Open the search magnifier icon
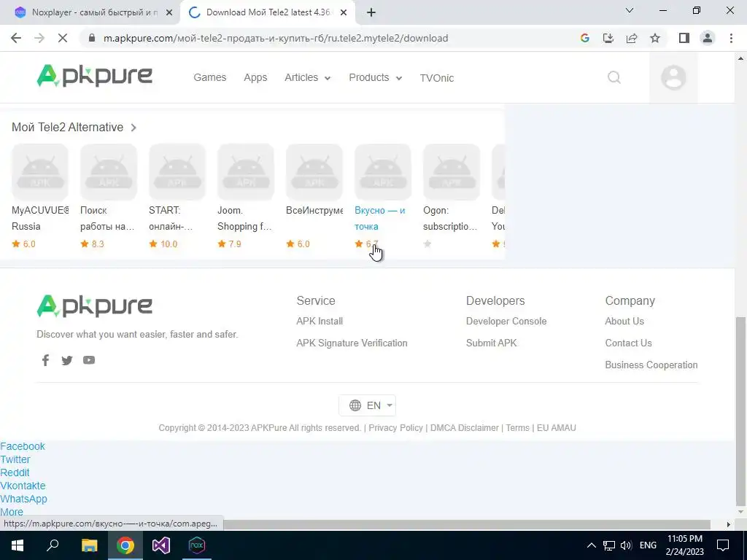The image size is (747, 560). point(614,77)
